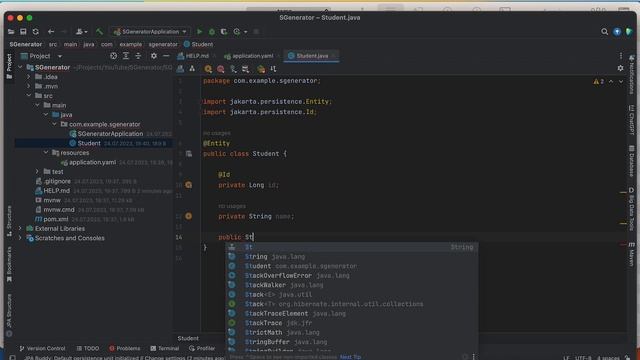Click the warnings indicator showing 2
Viewport: 640px width, 360px height.
click(x=599, y=82)
